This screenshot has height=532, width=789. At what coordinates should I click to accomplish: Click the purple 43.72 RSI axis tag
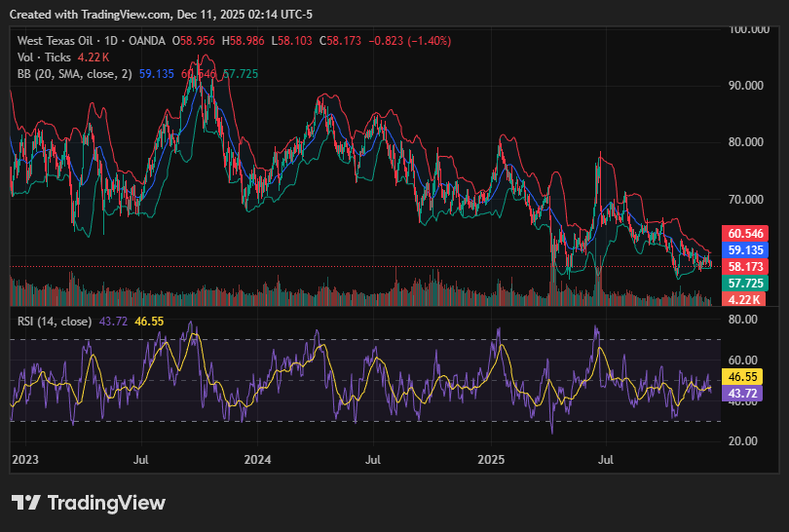[x=743, y=392]
